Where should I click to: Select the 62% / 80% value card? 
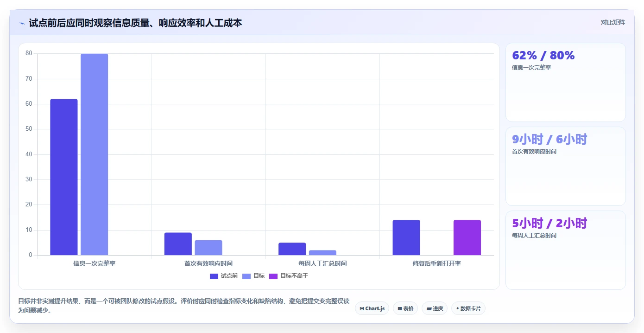pos(566,83)
